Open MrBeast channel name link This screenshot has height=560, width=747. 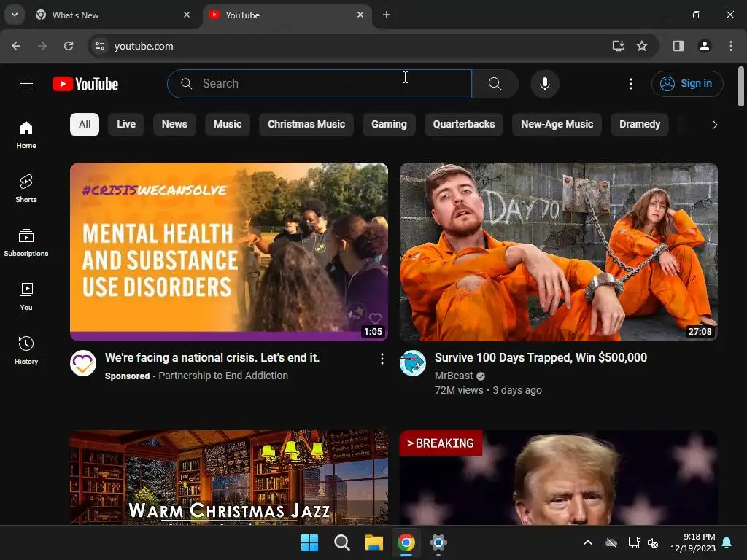pos(454,376)
